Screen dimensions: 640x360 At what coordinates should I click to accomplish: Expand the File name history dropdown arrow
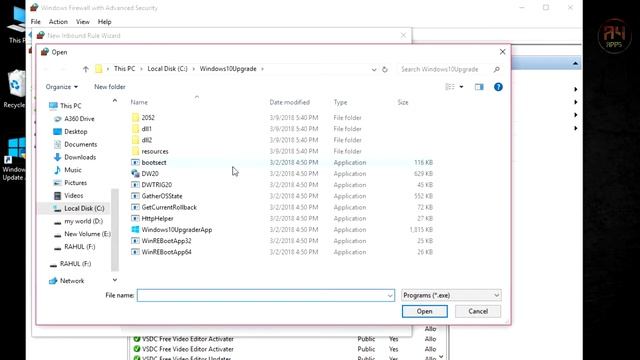click(390, 296)
